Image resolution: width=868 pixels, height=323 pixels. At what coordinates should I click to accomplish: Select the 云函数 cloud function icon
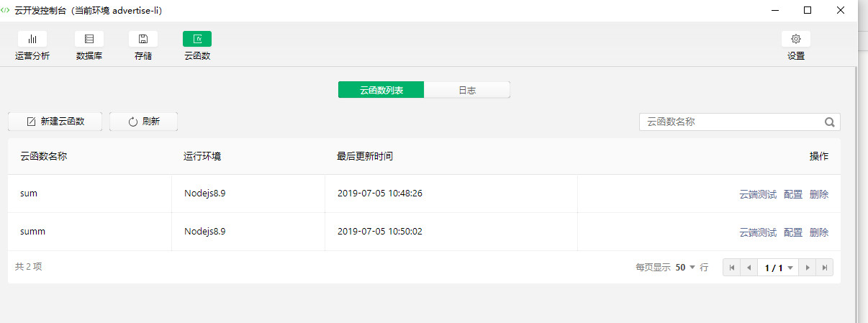click(x=197, y=39)
